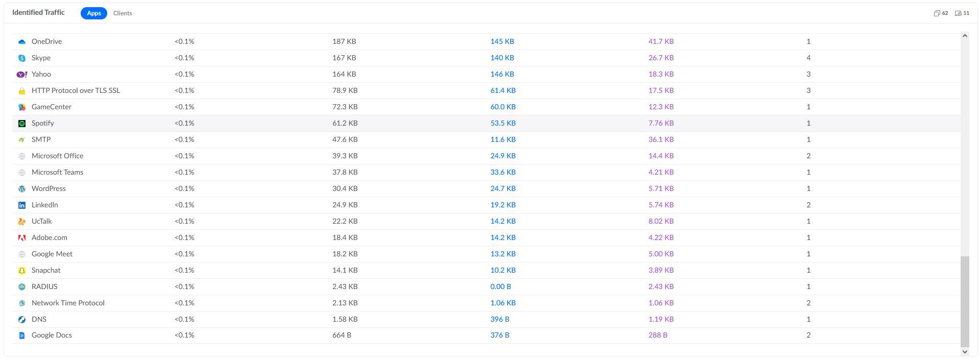Click the Adobe.com app icon
The height and width of the screenshot is (360, 980).
[x=21, y=238]
